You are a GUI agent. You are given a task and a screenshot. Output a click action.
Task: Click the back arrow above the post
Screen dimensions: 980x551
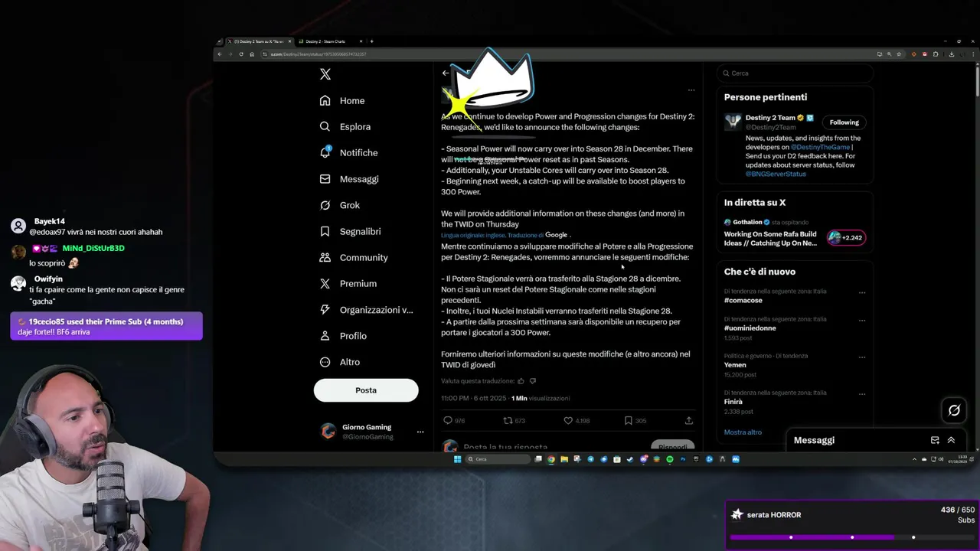tap(446, 73)
